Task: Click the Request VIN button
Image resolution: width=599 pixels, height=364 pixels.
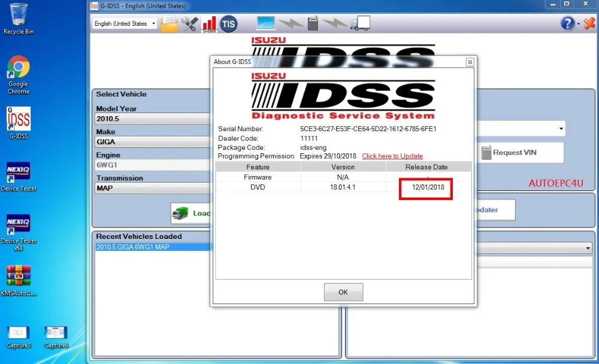Action: pos(521,153)
